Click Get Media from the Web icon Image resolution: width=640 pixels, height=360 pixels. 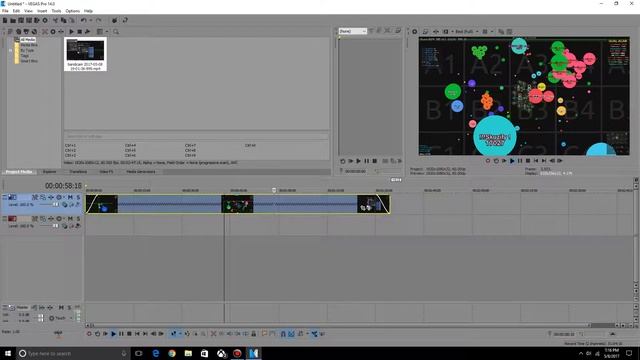(34, 31)
